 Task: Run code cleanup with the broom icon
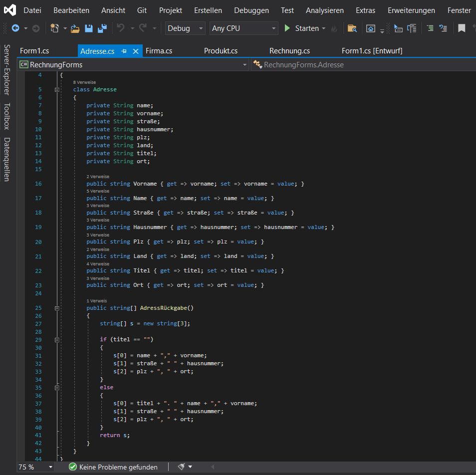(181, 467)
